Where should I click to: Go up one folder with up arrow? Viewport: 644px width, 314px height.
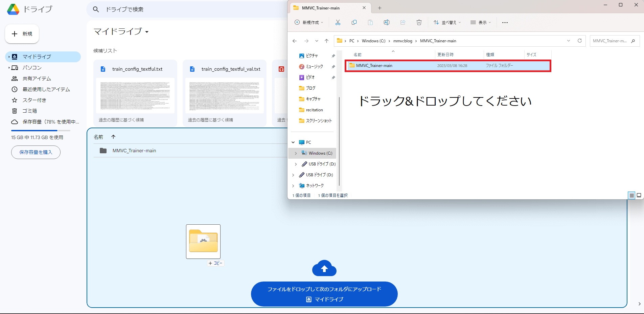pos(326,41)
